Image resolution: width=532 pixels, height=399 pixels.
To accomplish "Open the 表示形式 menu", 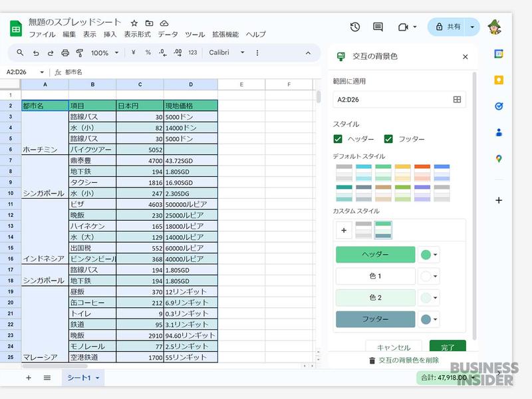I will [x=137, y=35].
